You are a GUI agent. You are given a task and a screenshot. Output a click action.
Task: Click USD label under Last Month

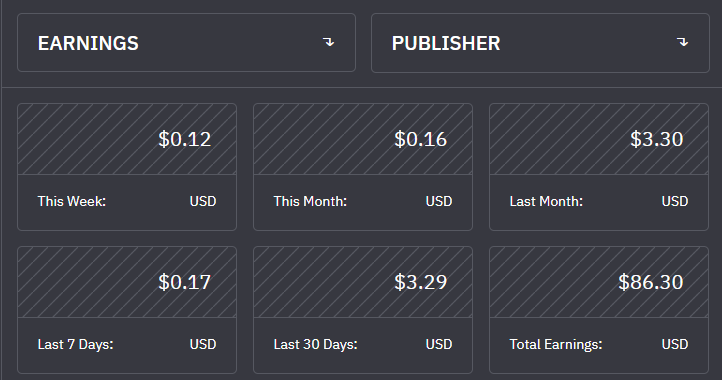675,201
